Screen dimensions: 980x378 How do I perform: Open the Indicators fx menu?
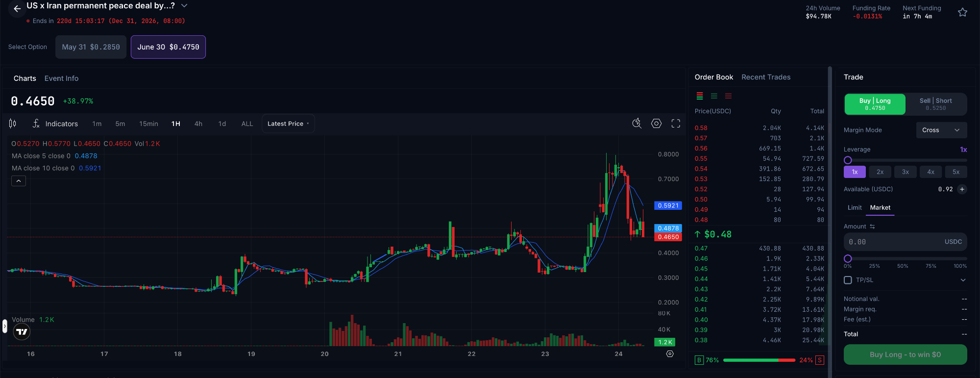click(55, 124)
